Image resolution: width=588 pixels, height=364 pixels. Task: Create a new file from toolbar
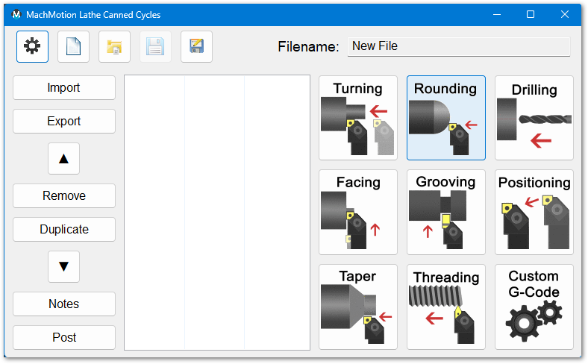(73, 47)
